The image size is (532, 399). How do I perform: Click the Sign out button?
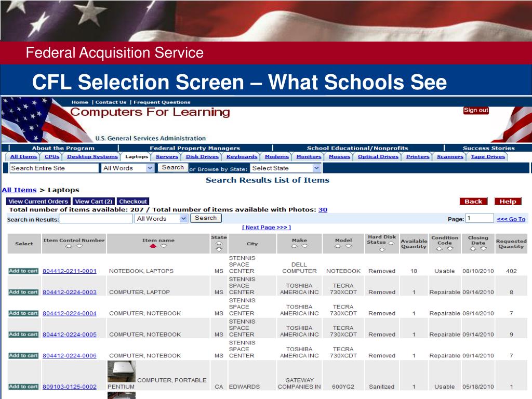click(476, 110)
